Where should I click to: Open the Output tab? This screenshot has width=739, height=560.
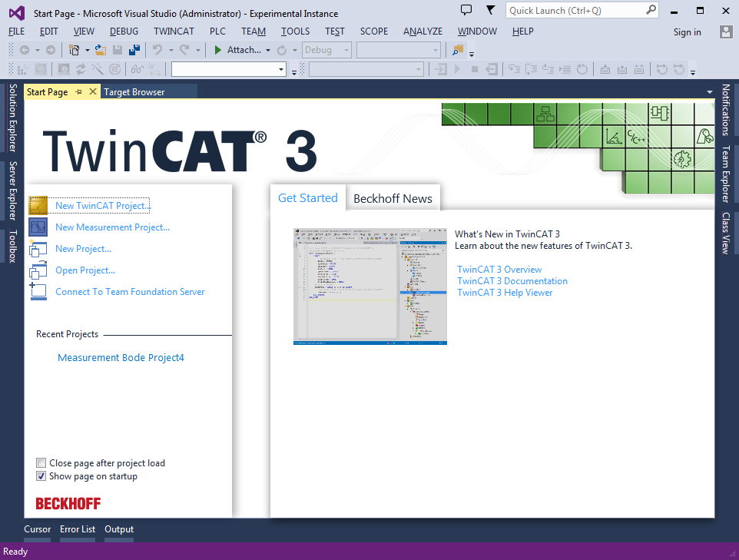pyautogui.click(x=119, y=529)
